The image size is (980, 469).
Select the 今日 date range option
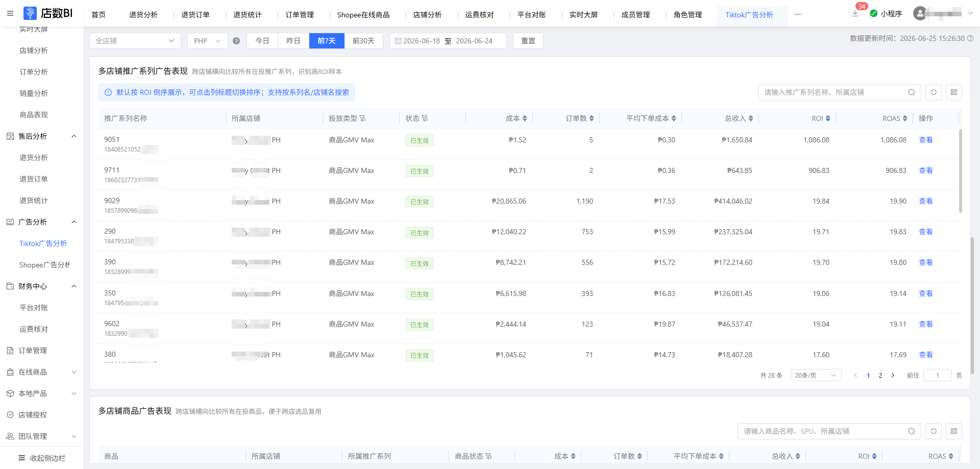coord(262,41)
